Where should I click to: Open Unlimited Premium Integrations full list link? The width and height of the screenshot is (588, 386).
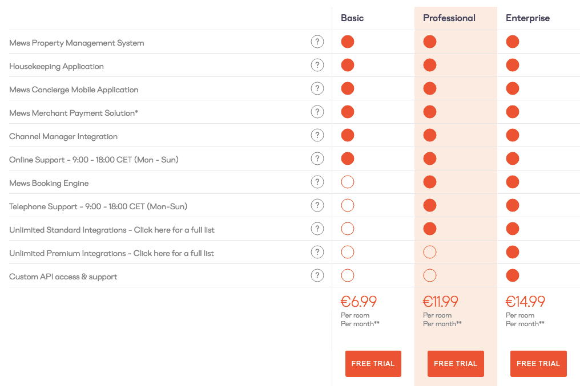click(174, 254)
